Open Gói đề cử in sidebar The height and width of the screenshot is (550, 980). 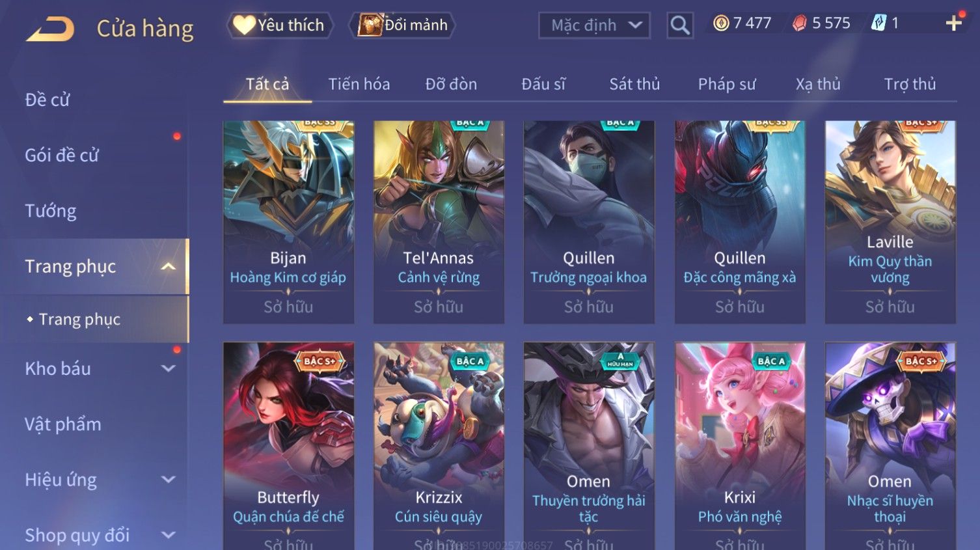[62, 155]
